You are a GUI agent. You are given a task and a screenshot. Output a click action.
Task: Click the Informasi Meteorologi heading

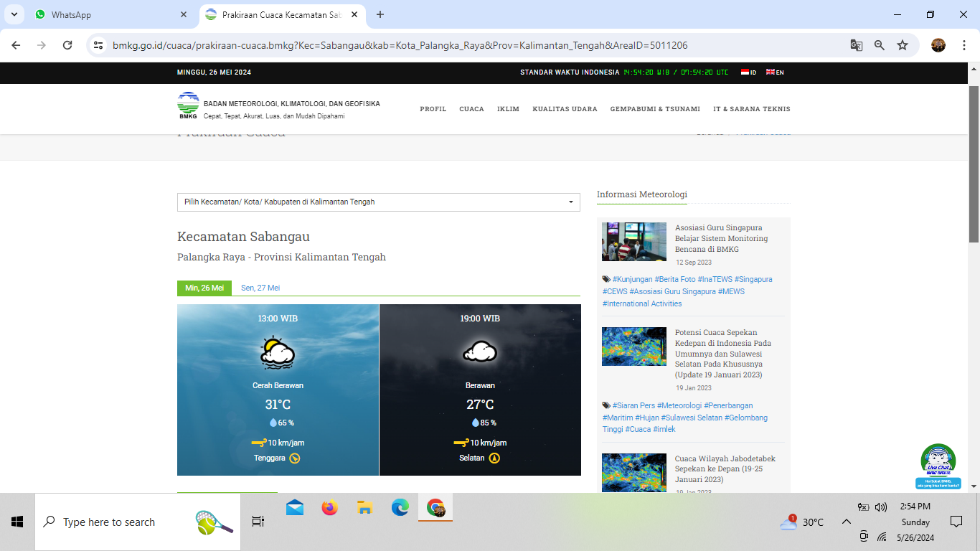pos(642,194)
